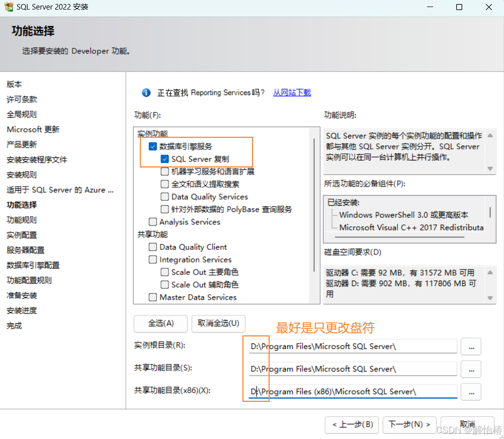Click the up arrow in 磁盘空间要求 scrollbar
Image resolution: width=504 pixels, height=439 pixels.
click(x=490, y=273)
